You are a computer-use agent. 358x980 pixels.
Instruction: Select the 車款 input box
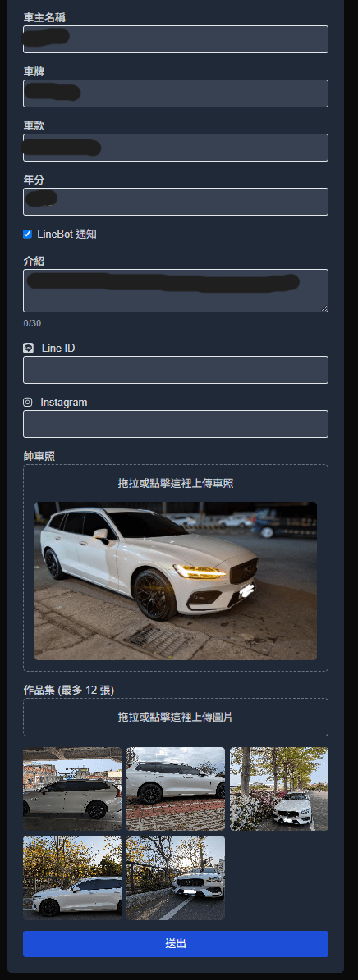point(175,148)
